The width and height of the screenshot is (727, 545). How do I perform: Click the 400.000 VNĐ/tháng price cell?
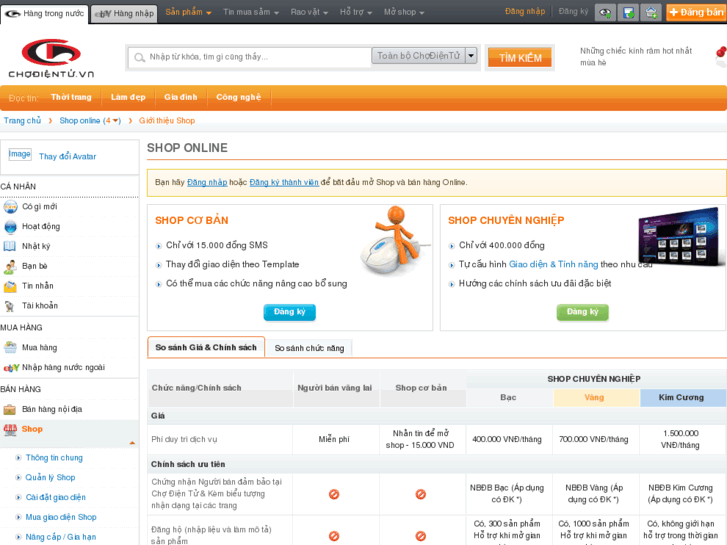(x=507, y=439)
